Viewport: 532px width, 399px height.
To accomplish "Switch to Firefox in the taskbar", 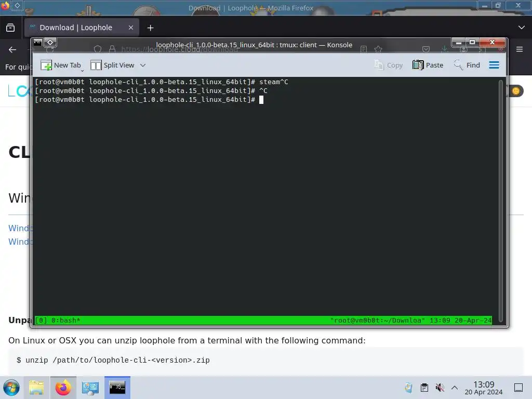I will (x=63, y=388).
